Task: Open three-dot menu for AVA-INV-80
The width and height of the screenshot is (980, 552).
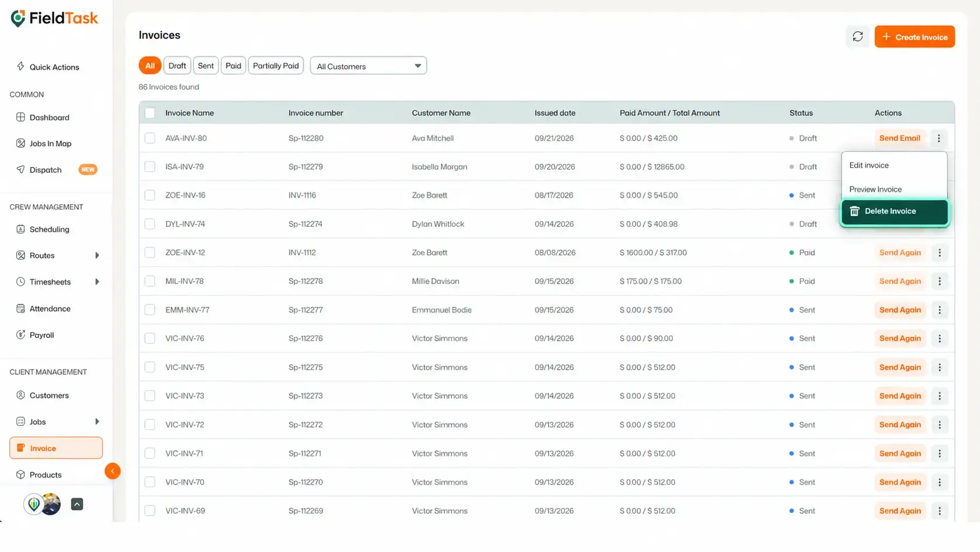Action: point(938,138)
